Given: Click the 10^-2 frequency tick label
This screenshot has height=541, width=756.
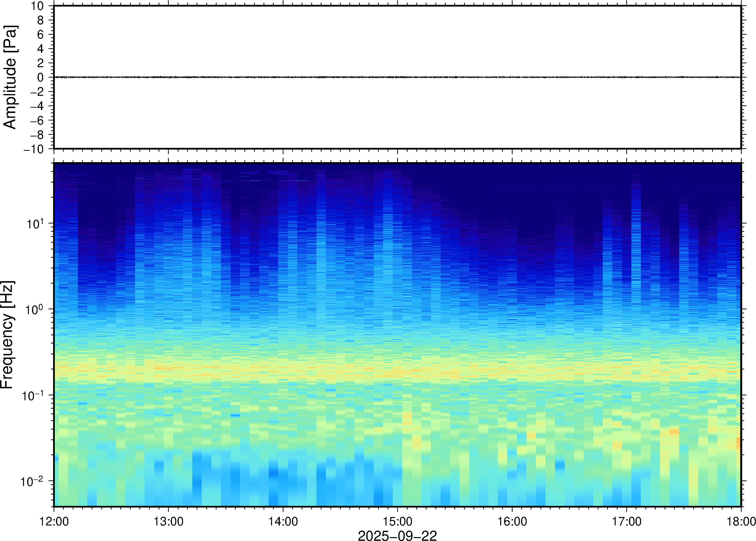Looking at the screenshot, I should click(x=32, y=481).
